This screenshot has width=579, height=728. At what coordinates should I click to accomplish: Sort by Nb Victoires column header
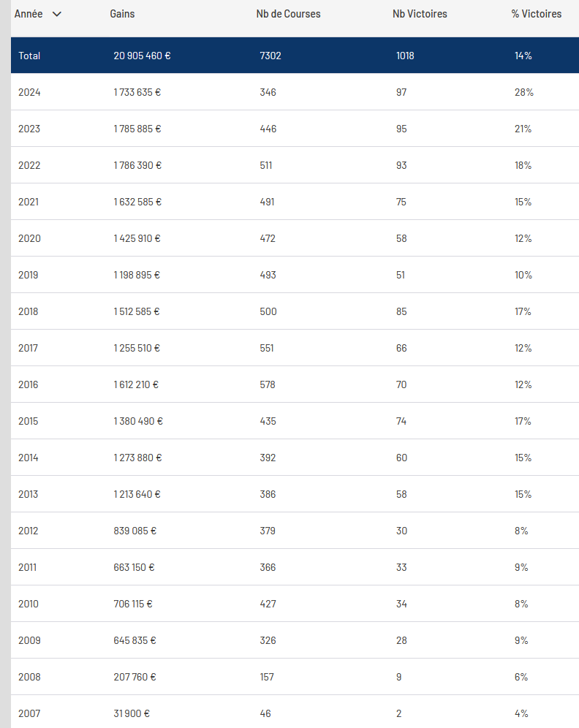tap(420, 14)
